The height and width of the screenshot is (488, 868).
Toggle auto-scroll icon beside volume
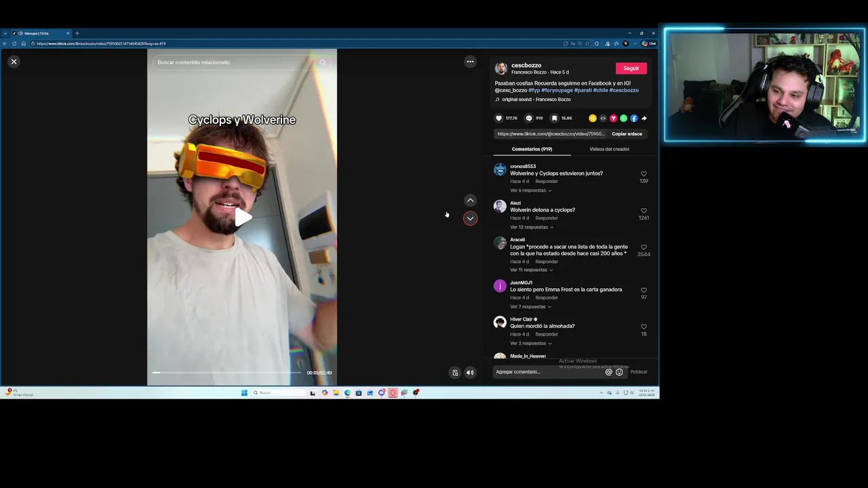(x=455, y=372)
